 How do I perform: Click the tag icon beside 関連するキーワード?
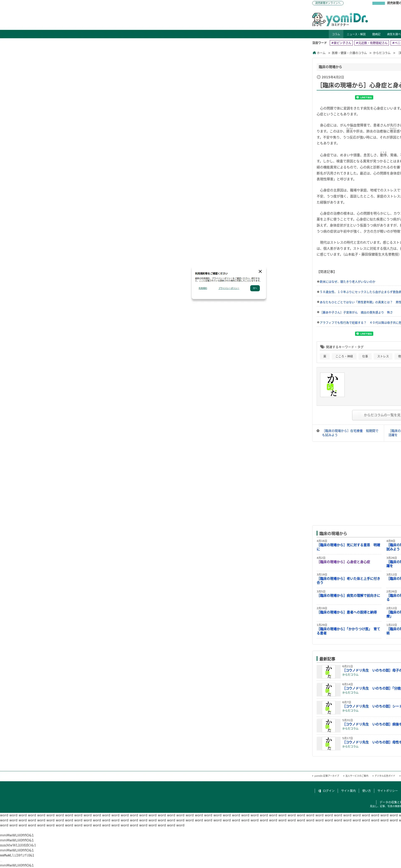coord(322,347)
